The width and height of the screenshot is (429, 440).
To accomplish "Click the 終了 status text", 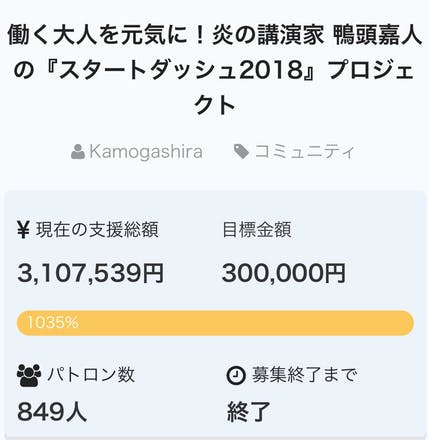I will pos(248,412).
